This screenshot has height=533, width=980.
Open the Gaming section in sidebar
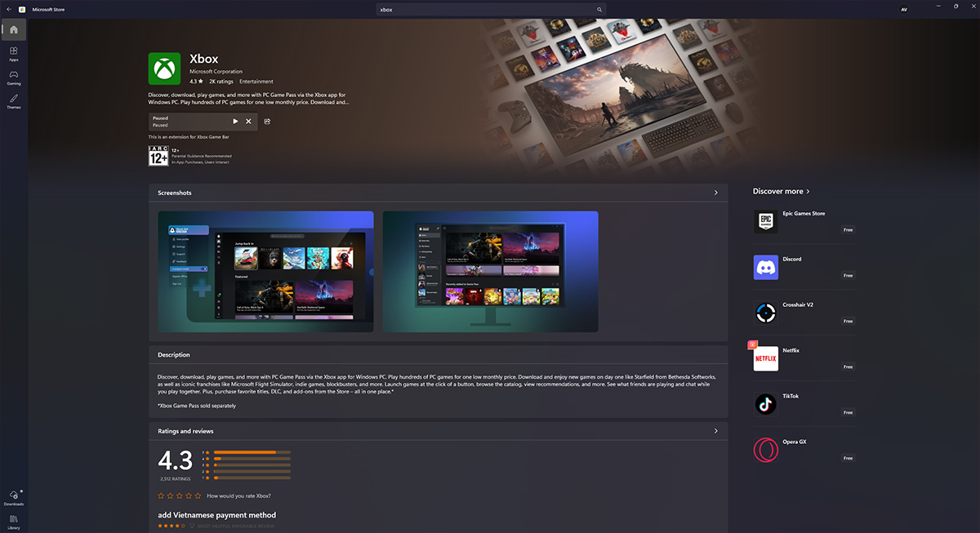(14, 78)
